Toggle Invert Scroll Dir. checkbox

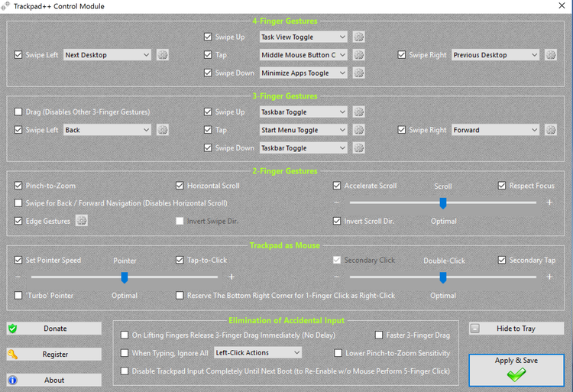(337, 221)
